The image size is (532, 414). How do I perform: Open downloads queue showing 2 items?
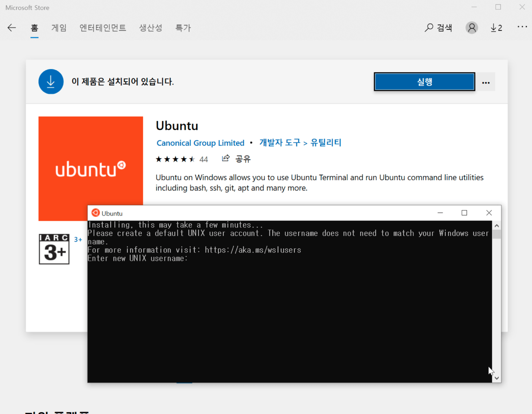pos(496,28)
